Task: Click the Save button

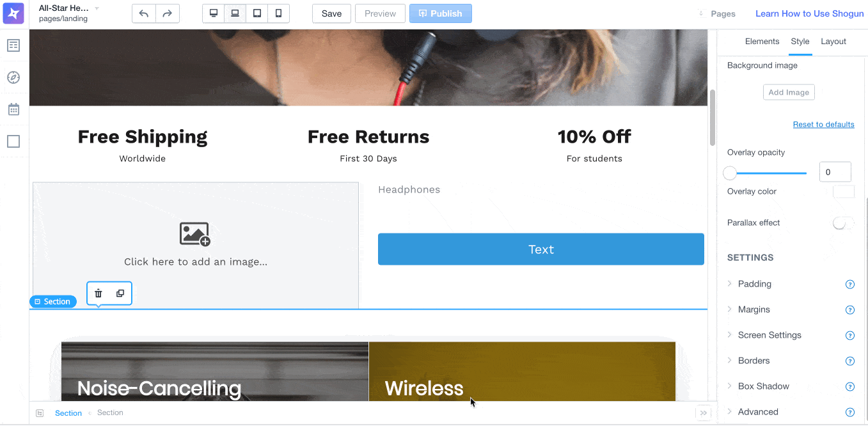Action: tap(331, 13)
